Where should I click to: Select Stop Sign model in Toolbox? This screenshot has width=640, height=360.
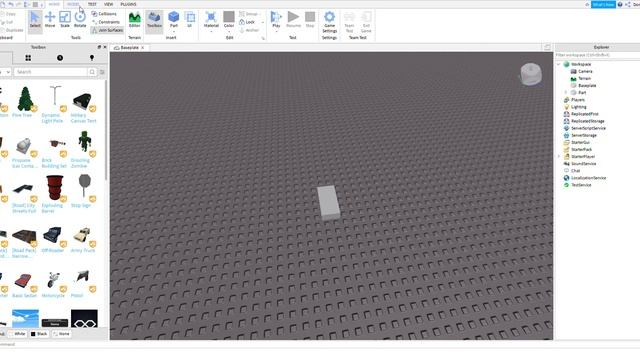coord(84,191)
